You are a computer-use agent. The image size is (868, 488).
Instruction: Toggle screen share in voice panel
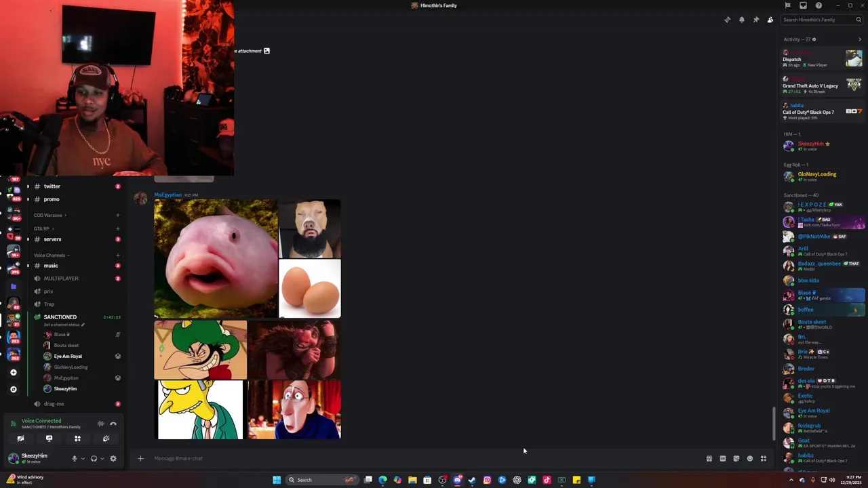pos(49,439)
